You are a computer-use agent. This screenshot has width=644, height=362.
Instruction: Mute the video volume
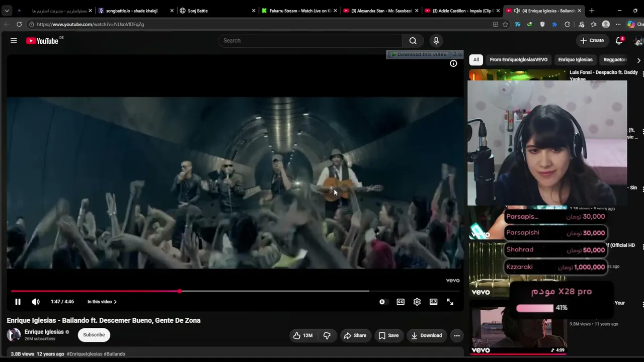[x=35, y=302]
